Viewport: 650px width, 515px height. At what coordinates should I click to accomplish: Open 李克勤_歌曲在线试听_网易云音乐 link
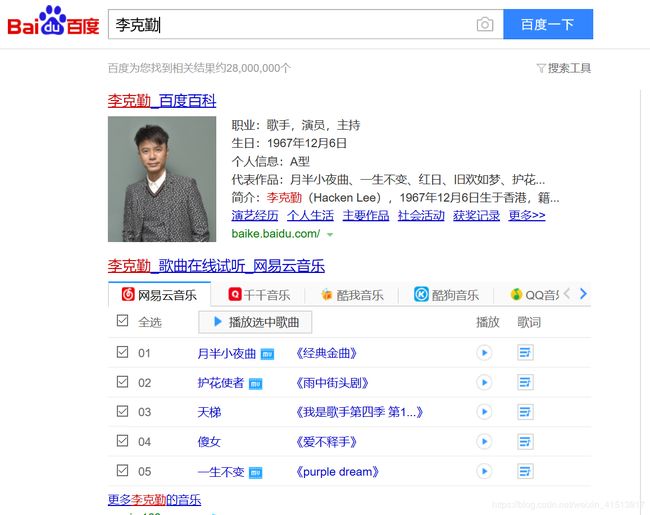pyautogui.click(x=216, y=266)
